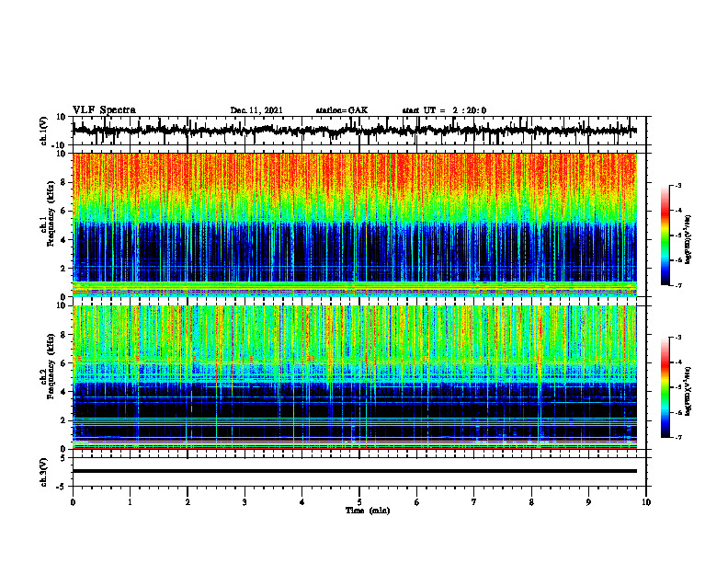
Task: Click the "-7" label on ch.1 color bar
Action: [677, 285]
